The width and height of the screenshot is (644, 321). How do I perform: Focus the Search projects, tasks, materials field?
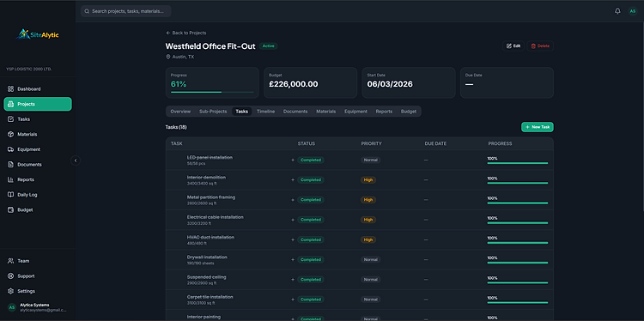(126, 11)
